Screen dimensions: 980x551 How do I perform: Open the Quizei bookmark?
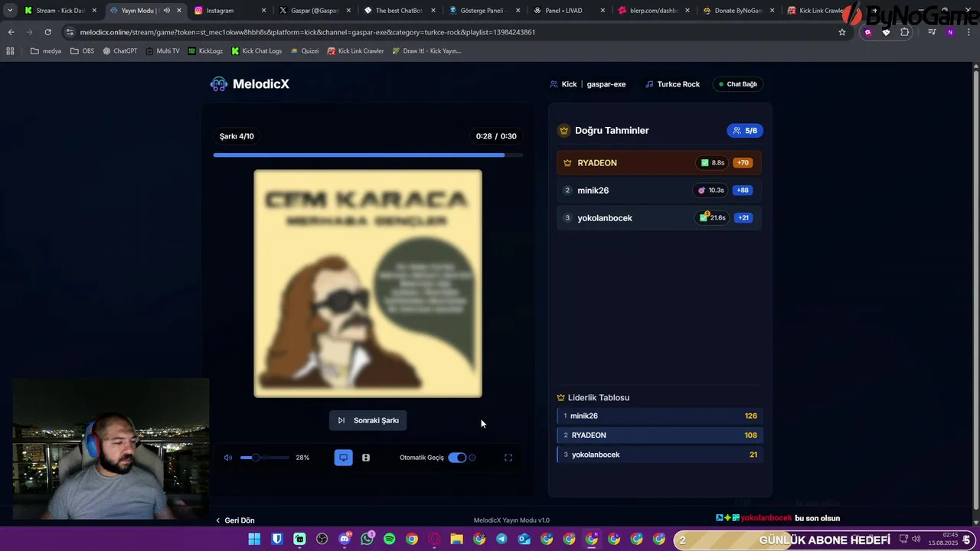pyautogui.click(x=305, y=51)
